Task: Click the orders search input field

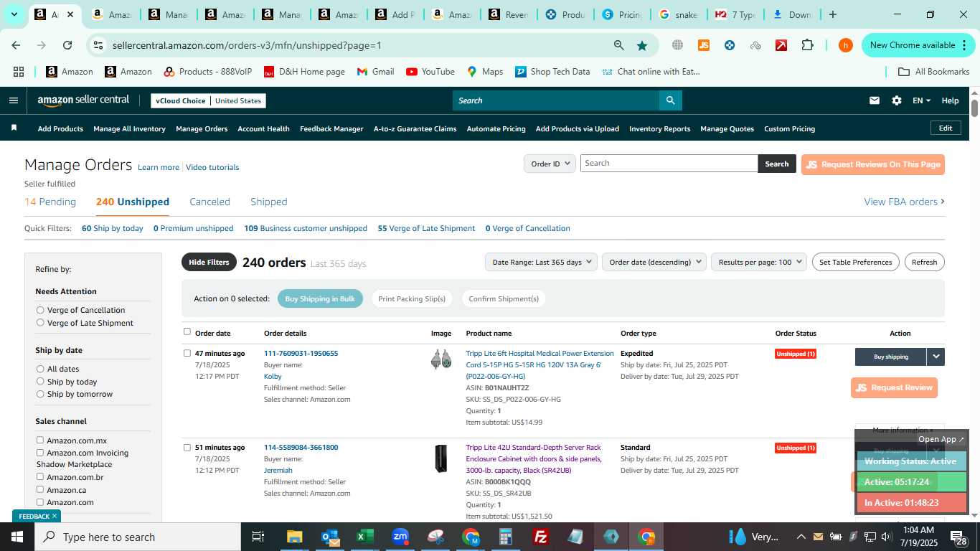Action: 669,164
